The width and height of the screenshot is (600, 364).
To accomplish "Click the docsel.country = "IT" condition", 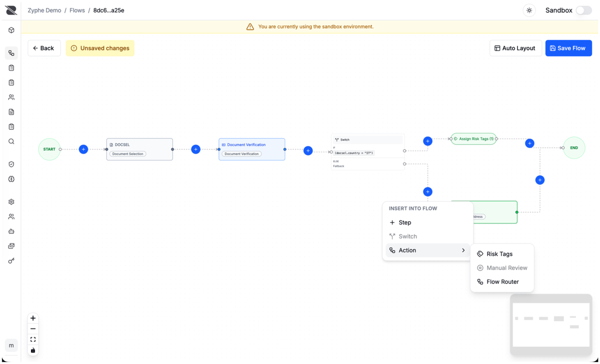I will click(x=354, y=153).
